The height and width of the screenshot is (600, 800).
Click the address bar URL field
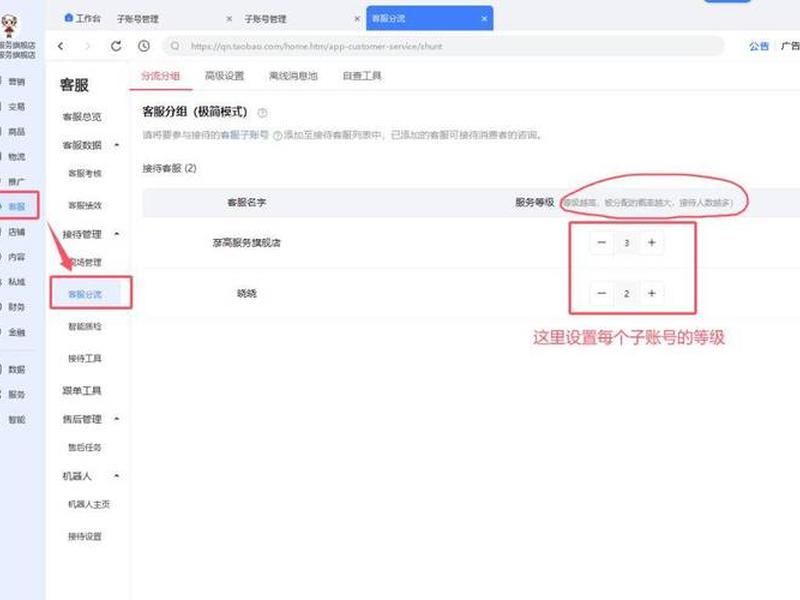(443, 46)
